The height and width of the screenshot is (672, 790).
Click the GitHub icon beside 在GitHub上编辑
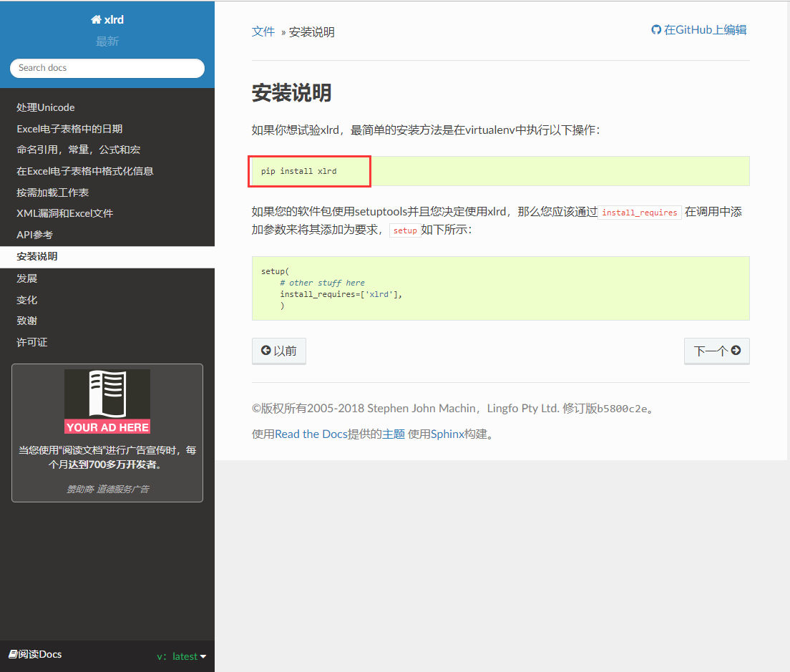(656, 30)
